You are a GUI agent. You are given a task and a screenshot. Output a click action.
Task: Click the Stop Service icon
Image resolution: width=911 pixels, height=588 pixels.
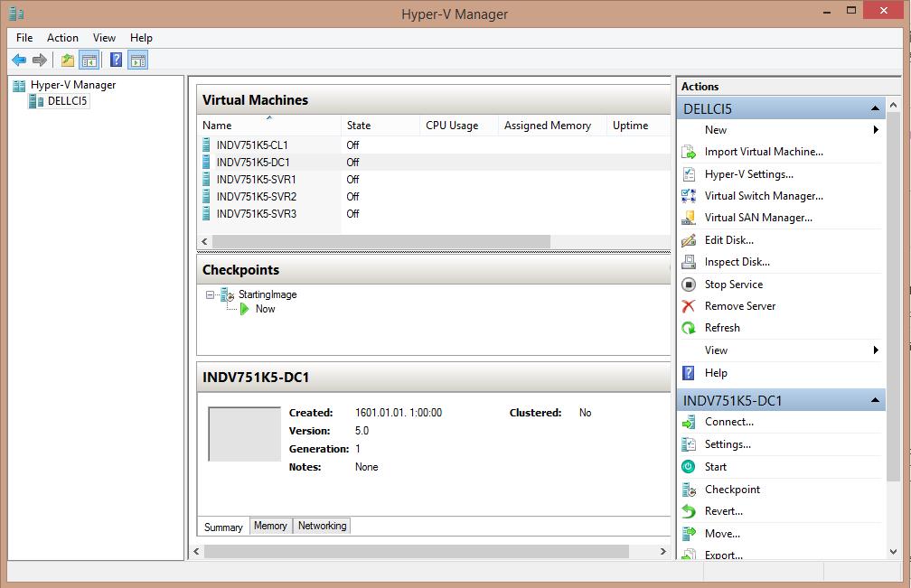[x=689, y=285]
